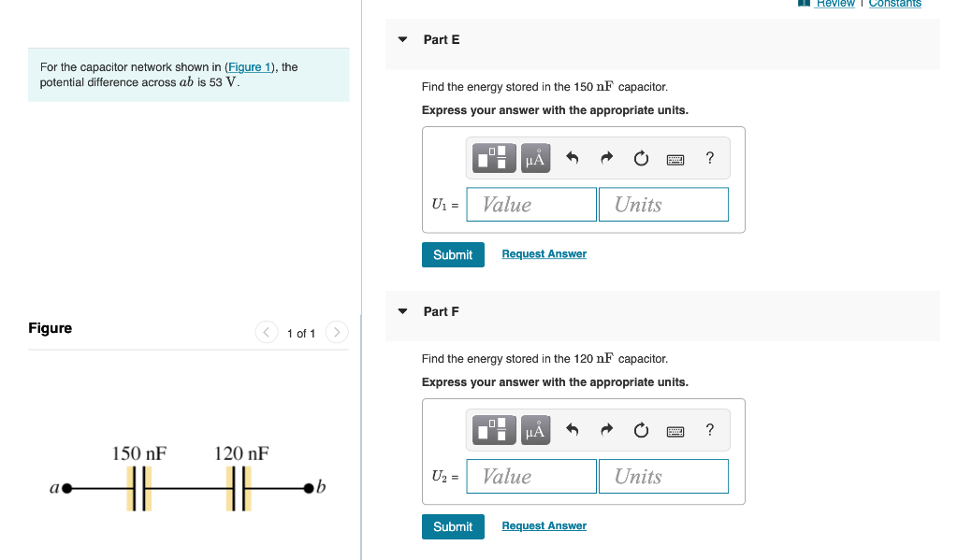The width and height of the screenshot is (958, 560).
Task: Open keyboard shortcuts icon in Part E
Action: click(x=675, y=158)
